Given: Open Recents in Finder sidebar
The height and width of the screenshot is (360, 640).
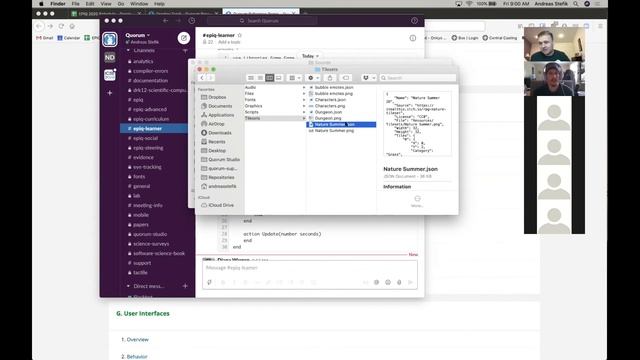Looking at the screenshot, I should [216, 142].
